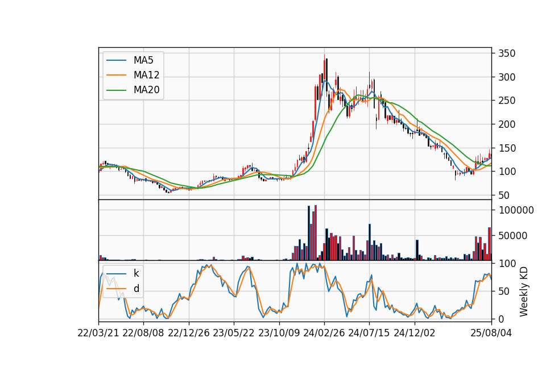Click the MA12 legend label
This screenshot has height=392, width=546.
pos(146,75)
